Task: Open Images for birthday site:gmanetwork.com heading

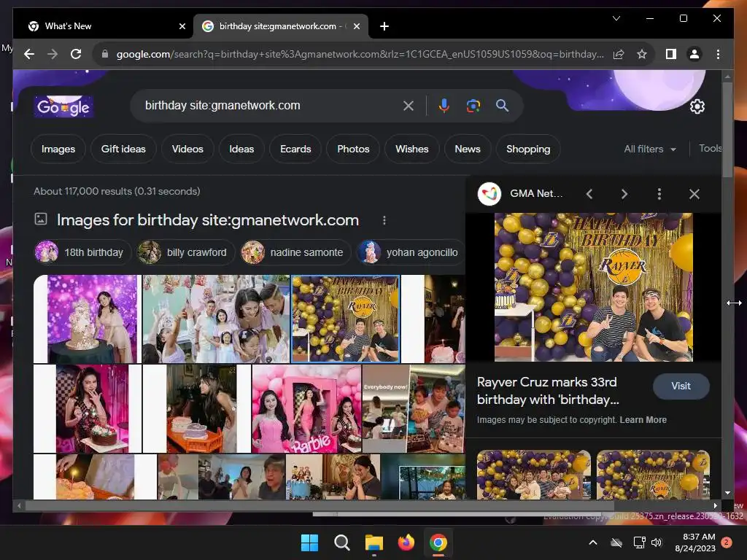Action: (x=207, y=220)
